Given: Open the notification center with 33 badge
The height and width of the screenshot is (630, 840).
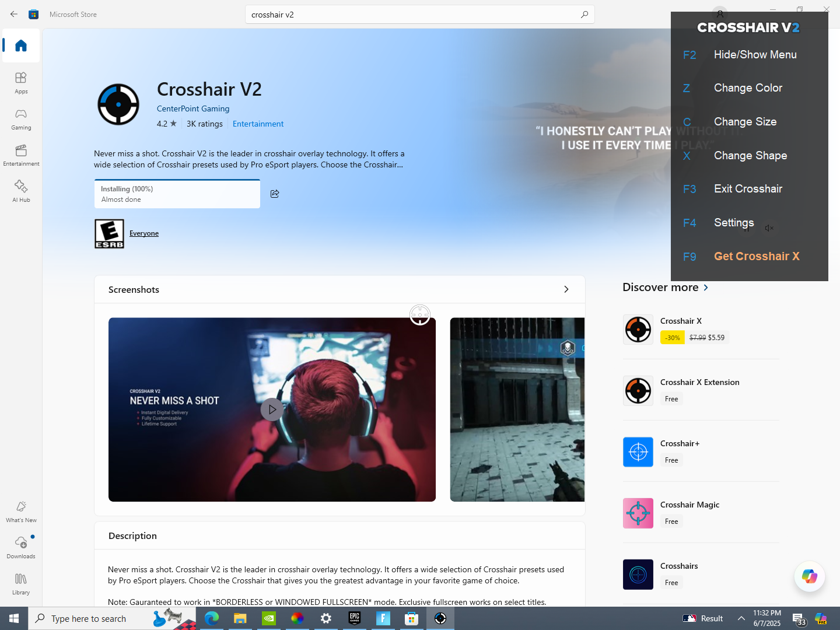Looking at the screenshot, I should click(799, 618).
